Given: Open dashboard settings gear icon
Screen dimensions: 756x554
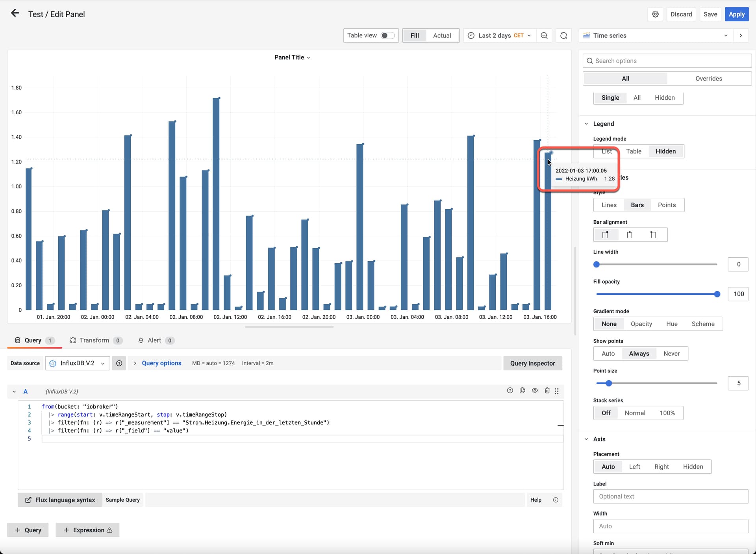Looking at the screenshot, I should [x=655, y=14].
